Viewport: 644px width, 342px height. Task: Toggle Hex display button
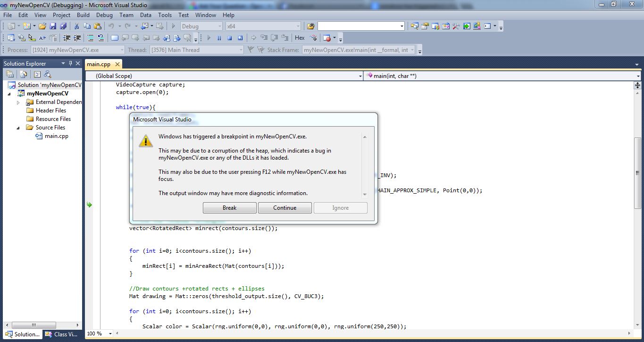pyautogui.click(x=300, y=38)
